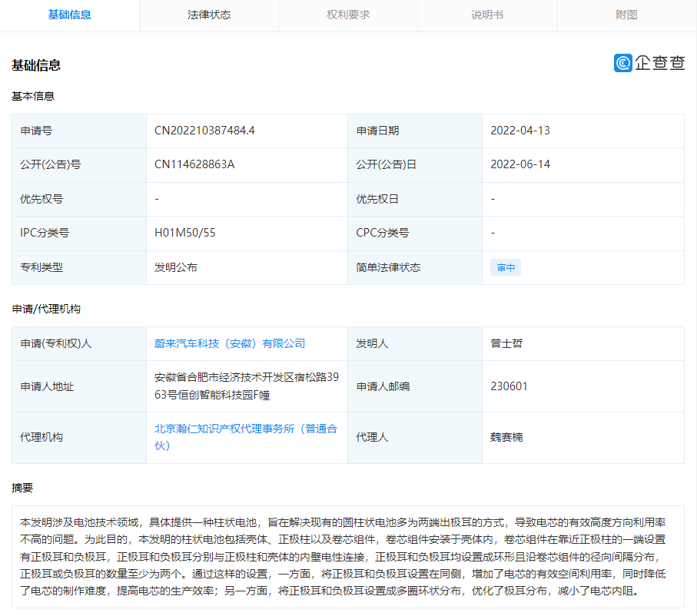Click the 简单法律状态 label cell
The width and height of the screenshot is (697, 616).
415,267
